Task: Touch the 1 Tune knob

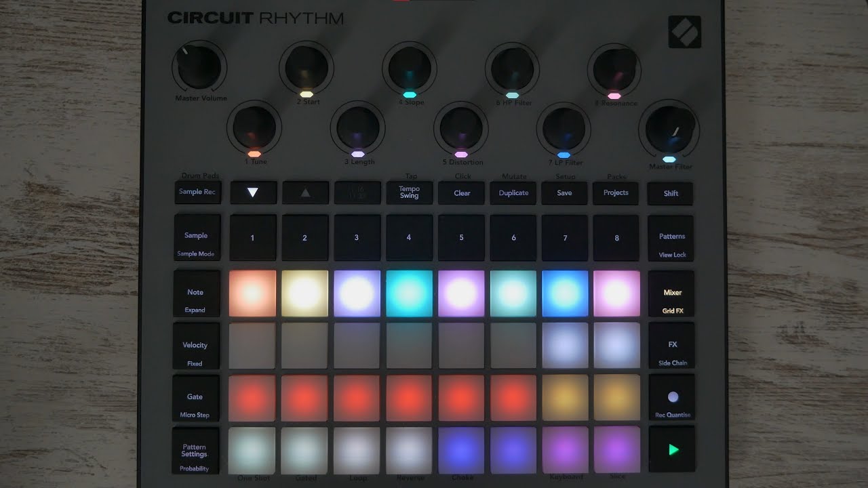Action: (x=254, y=126)
